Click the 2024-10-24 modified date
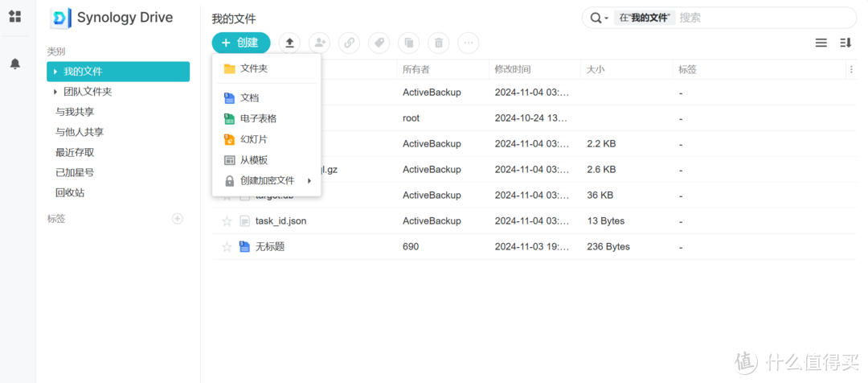Viewport: 868px width, 383px height. 532,118
